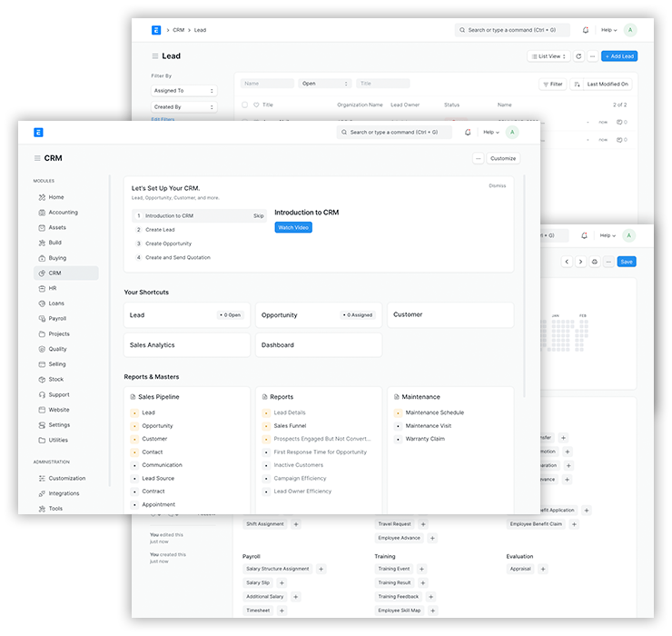
Task: Click the Name filter field in Lead list
Action: [x=267, y=84]
